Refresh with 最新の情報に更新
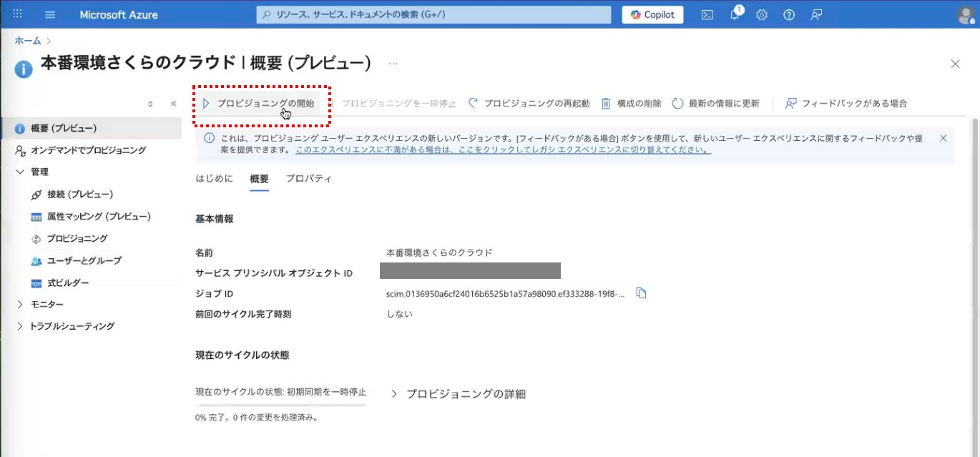 pos(716,104)
